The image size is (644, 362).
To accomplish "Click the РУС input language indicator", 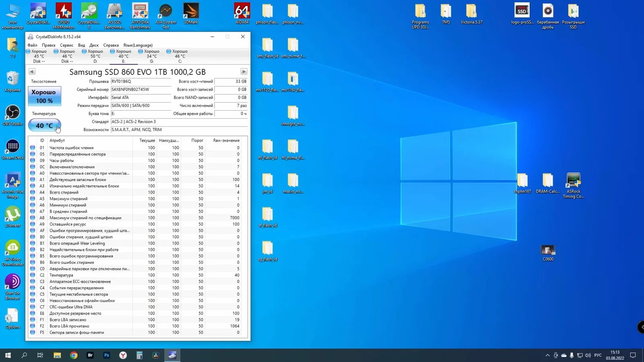I will [598, 355].
